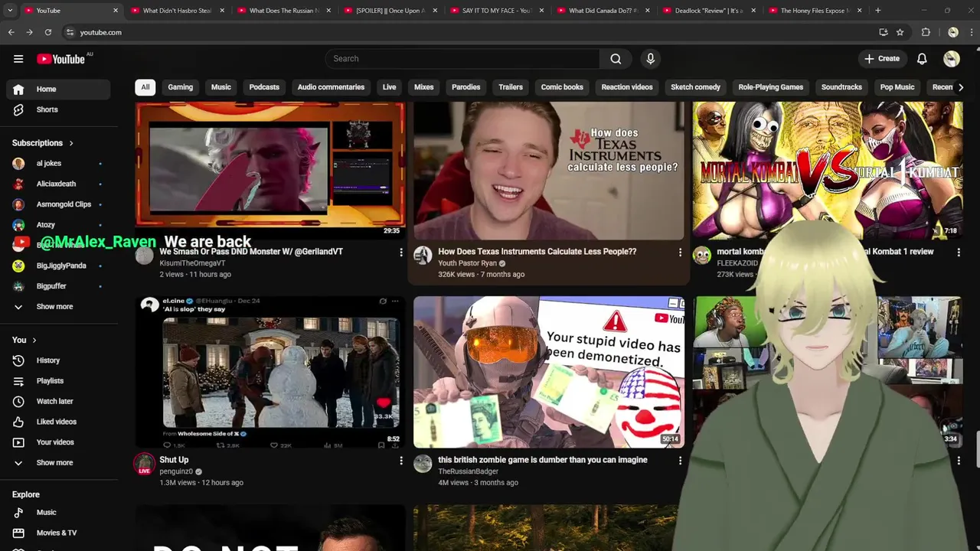Open How Does Texas Instruments video title
The width and height of the screenshot is (980, 551).
[537, 252]
